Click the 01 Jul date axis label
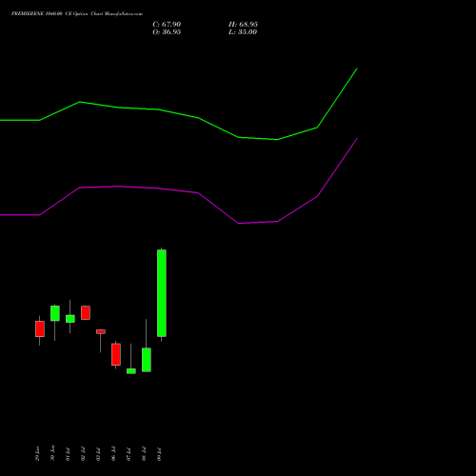Image resolution: width=476 pixels, height=476 pixels. pyautogui.click(x=68, y=454)
